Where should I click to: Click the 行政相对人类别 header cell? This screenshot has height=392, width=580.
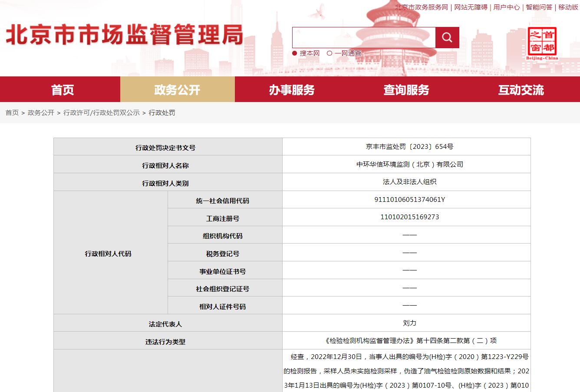(x=168, y=182)
